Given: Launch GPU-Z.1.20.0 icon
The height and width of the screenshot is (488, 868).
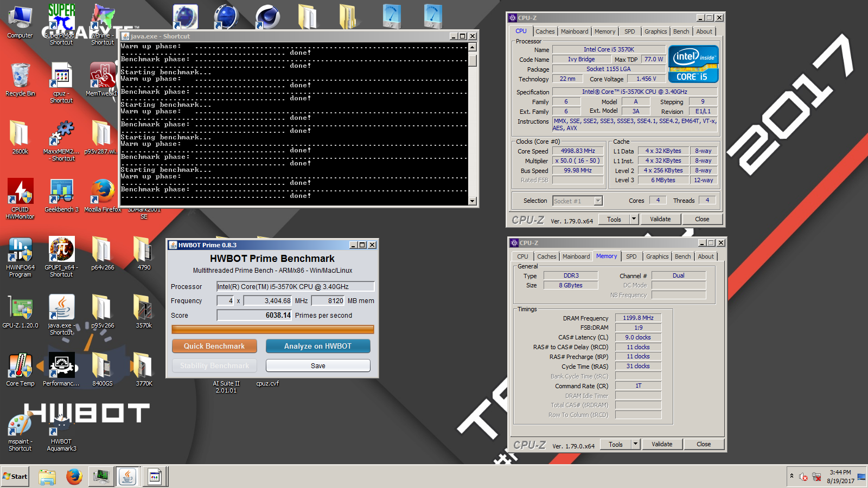Looking at the screenshot, I should pos(20,312).
